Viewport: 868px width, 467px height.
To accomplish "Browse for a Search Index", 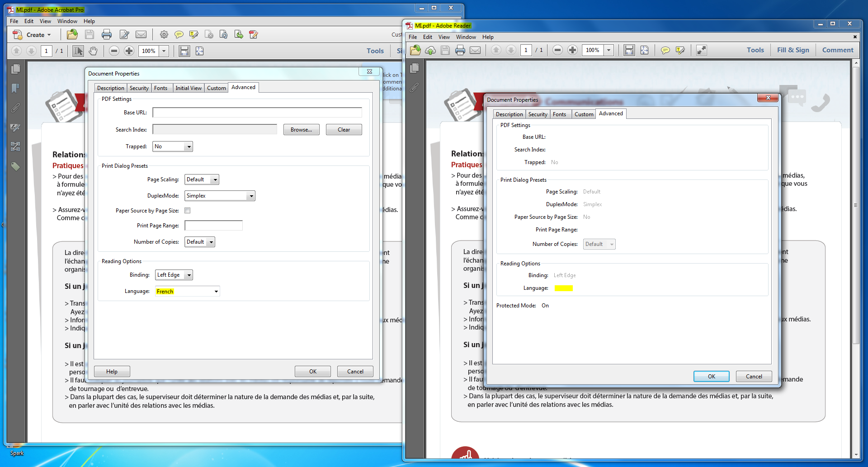I will [301, 129].
